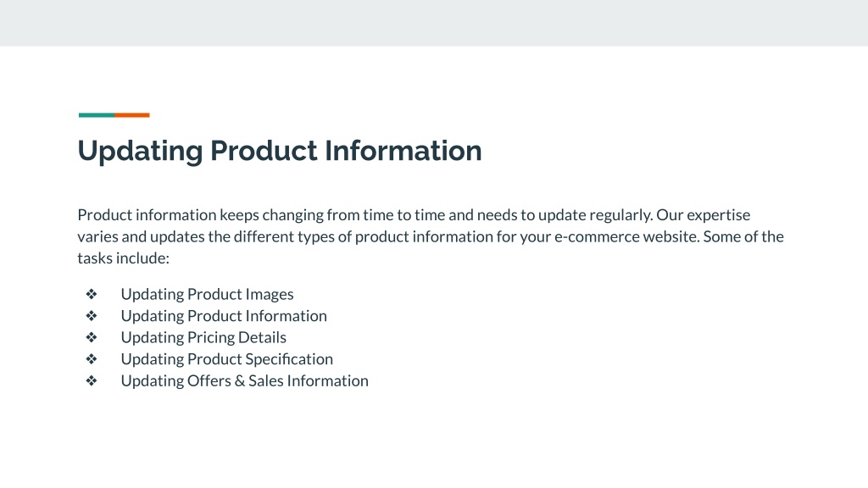Click the text tasks include:
Screen dimensions: 868x488
pyautogui.click(x=124, y=258)
